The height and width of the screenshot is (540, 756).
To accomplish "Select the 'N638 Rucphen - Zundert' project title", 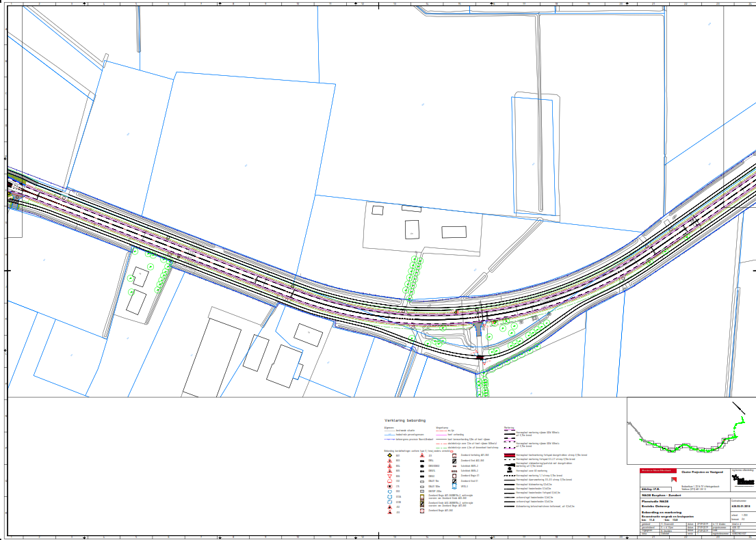I will tap(662, 496).
